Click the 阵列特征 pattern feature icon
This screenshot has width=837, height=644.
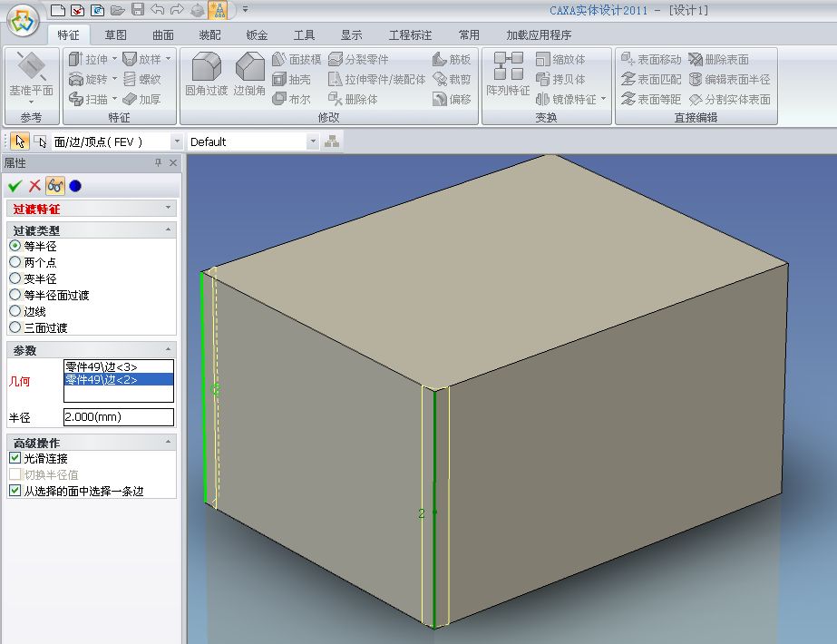point(508,71)
